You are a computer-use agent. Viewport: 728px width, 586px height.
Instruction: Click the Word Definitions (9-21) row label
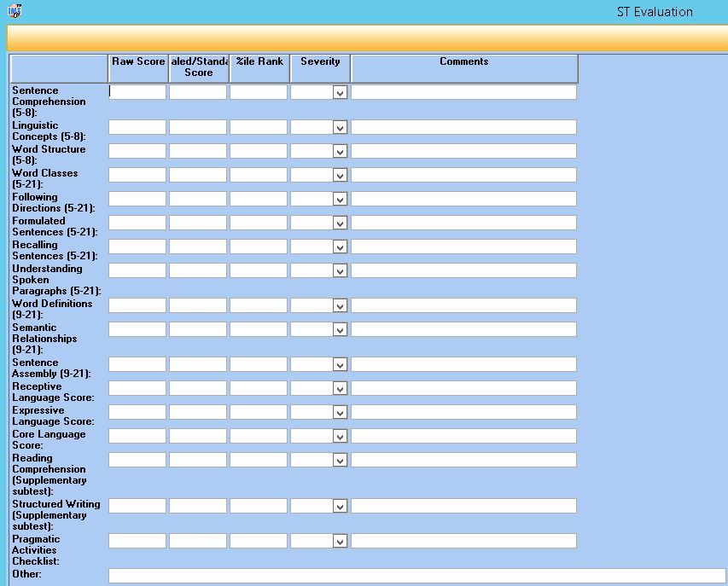(x=52, y=309)
